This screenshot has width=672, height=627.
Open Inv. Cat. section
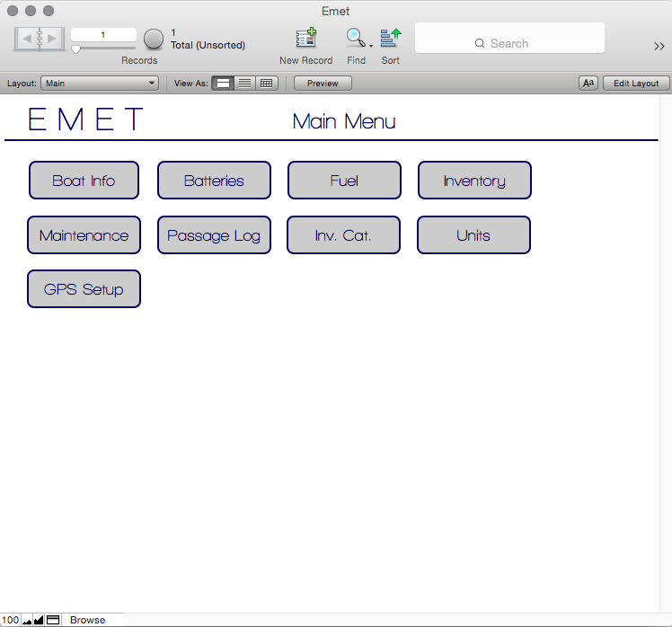pos(344,235)
